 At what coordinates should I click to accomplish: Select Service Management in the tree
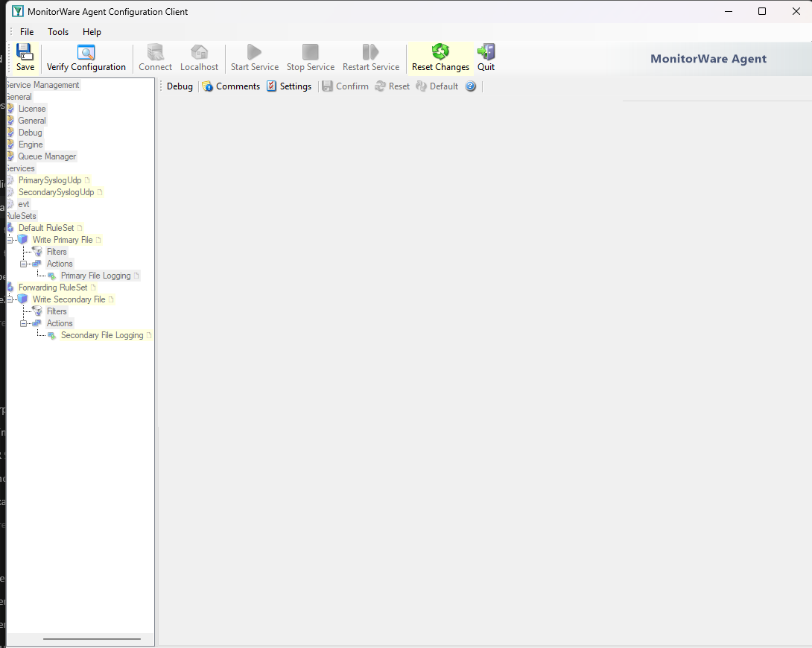(x=42, y=85)
